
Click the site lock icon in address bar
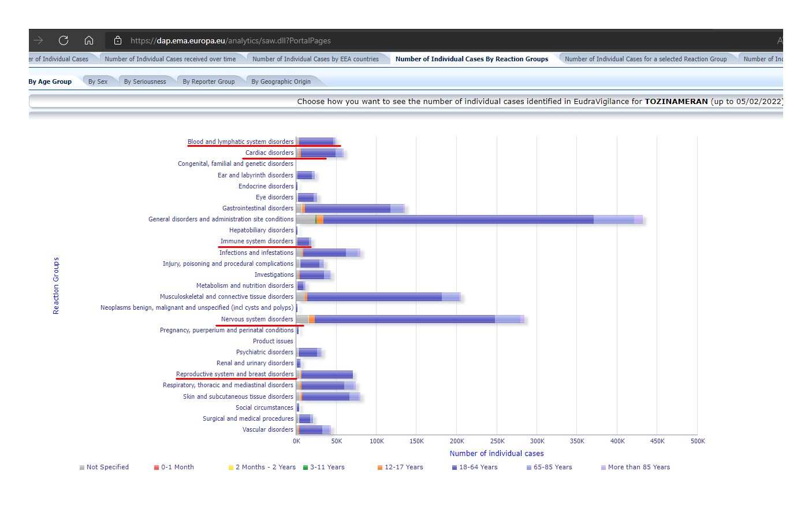(118, 40)
